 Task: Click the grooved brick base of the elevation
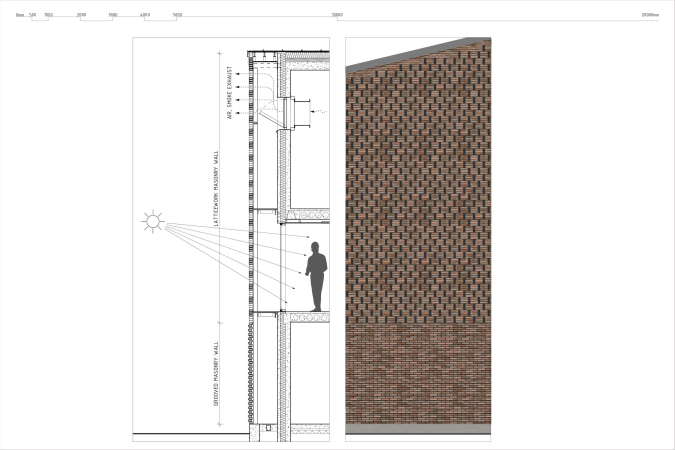[x=418, y=380]
